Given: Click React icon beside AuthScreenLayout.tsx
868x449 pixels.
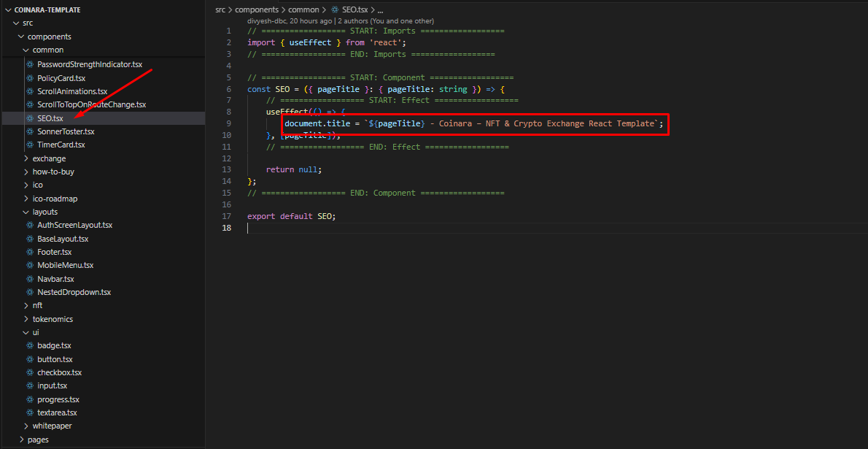Looking at the screenshot, I should tap(31, 226).
